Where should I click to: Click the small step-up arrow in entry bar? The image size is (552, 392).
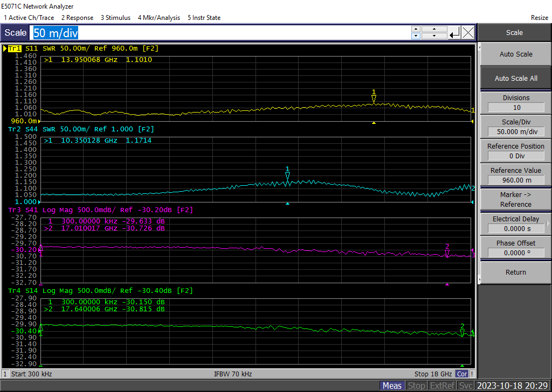(415, 29)
